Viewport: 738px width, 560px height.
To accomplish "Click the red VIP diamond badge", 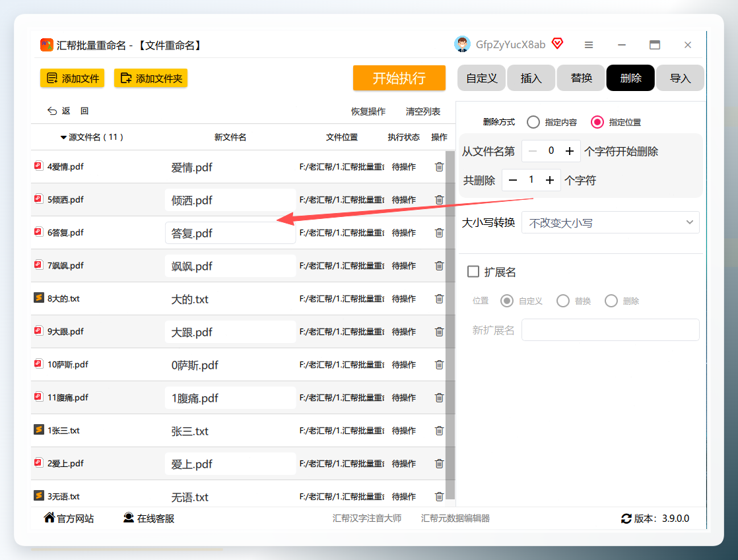I will 558,44.
